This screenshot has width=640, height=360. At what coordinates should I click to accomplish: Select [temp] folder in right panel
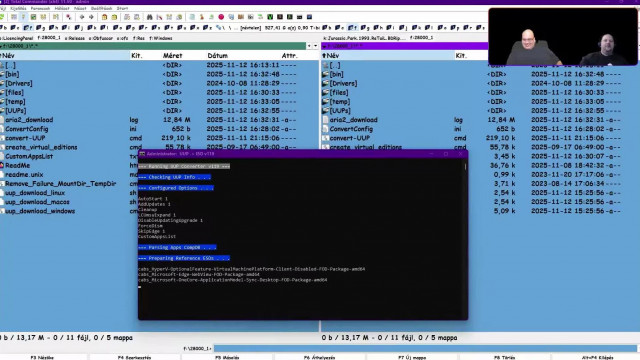point(340,102)
